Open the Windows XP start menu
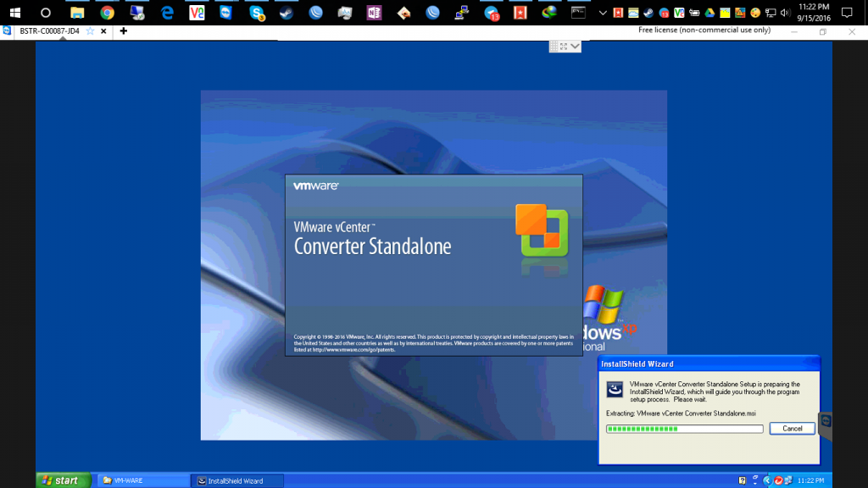Image resolution: width=868 pixels, height=488 pixels. 63,480
